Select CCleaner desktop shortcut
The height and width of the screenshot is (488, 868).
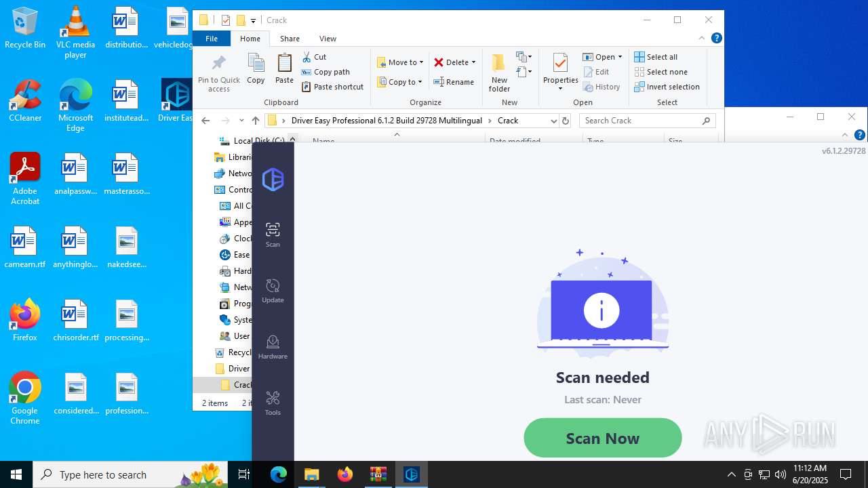click(25, 101)
